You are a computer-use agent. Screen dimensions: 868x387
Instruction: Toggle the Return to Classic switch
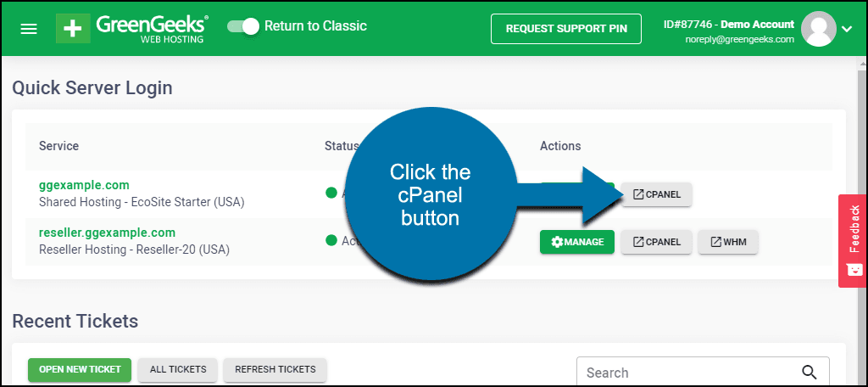click(243, 26)
